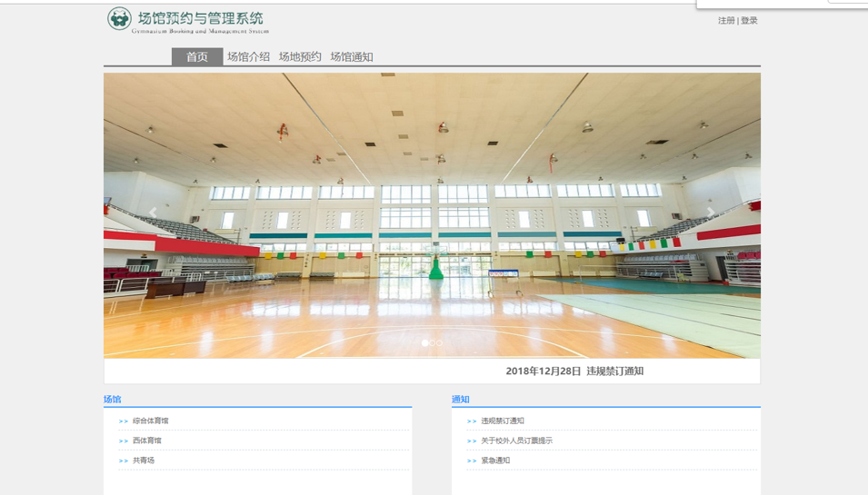Screen dimensions: 868x495
Task: Open the 2018年12月28日 违规禁订通知 caption
Action: click(x=574, y=371)
